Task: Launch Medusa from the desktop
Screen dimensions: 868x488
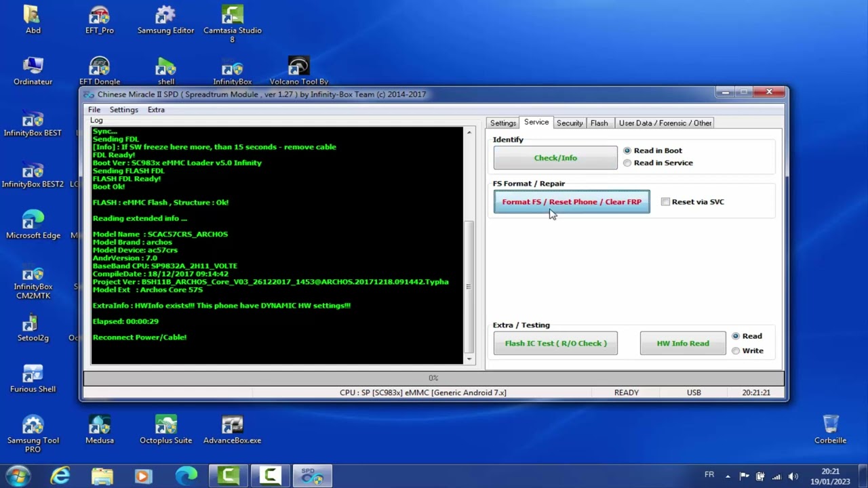Action: pos(100,430)
